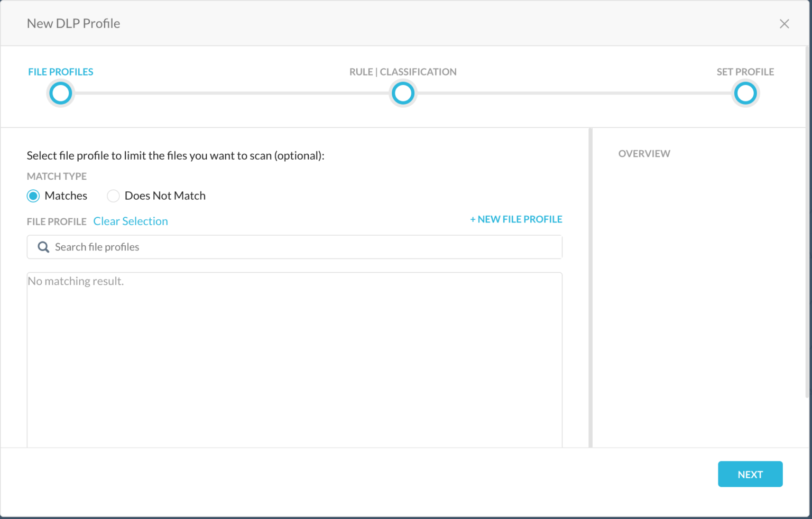812x519 pixels.
Task: Click the SET PROFILE step circle
Action: 745,93
